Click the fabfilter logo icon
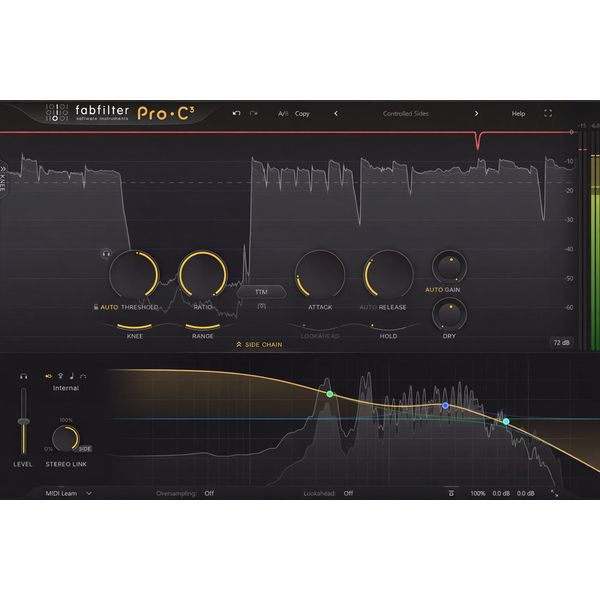Viewport: 600px width, 600px height. point(57,113)
